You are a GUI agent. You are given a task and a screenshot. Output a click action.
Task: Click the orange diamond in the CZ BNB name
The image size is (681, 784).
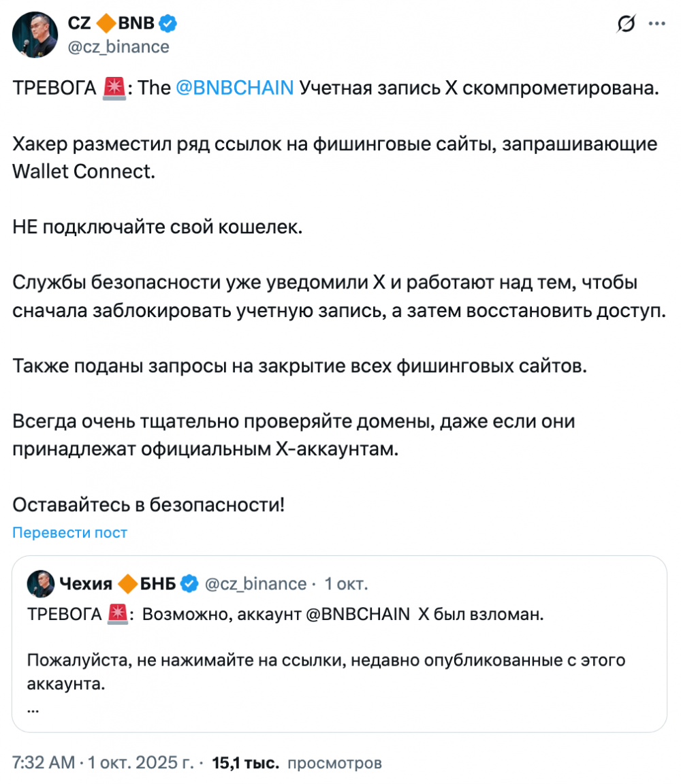[105, 24]
